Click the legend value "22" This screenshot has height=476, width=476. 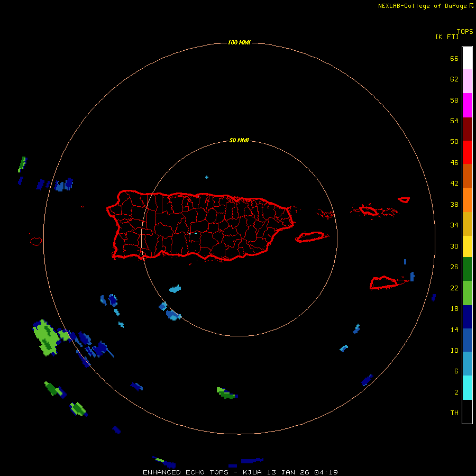[x=454, y=288]
